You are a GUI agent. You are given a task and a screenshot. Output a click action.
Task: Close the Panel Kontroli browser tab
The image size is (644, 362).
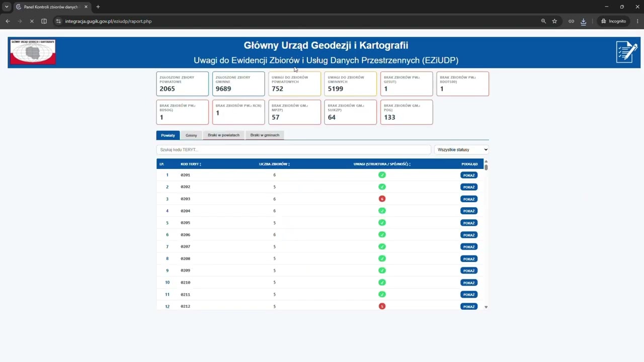(86, 7)
